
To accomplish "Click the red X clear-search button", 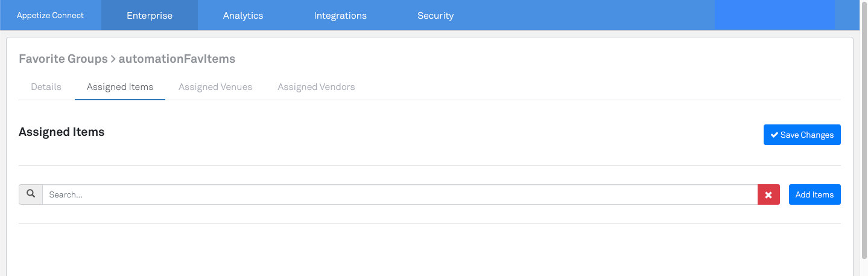I will coord(768,194).
